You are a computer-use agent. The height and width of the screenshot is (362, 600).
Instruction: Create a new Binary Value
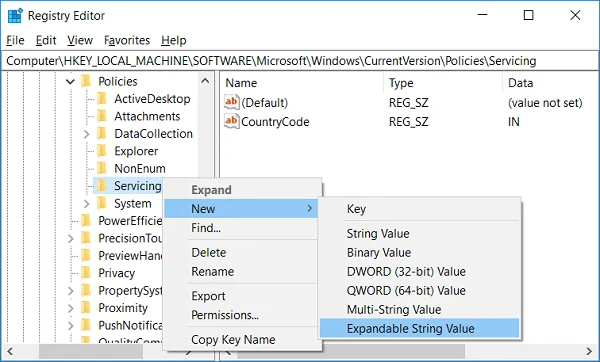419,253
